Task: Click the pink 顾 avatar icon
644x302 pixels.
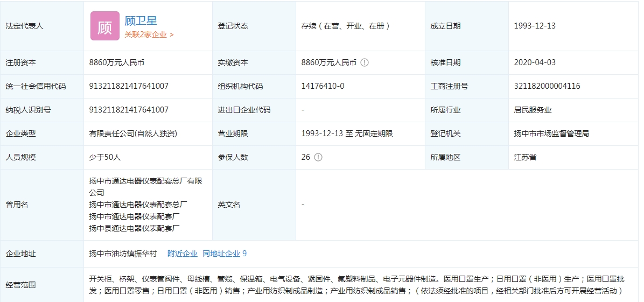Action: [x=105, y=26]
